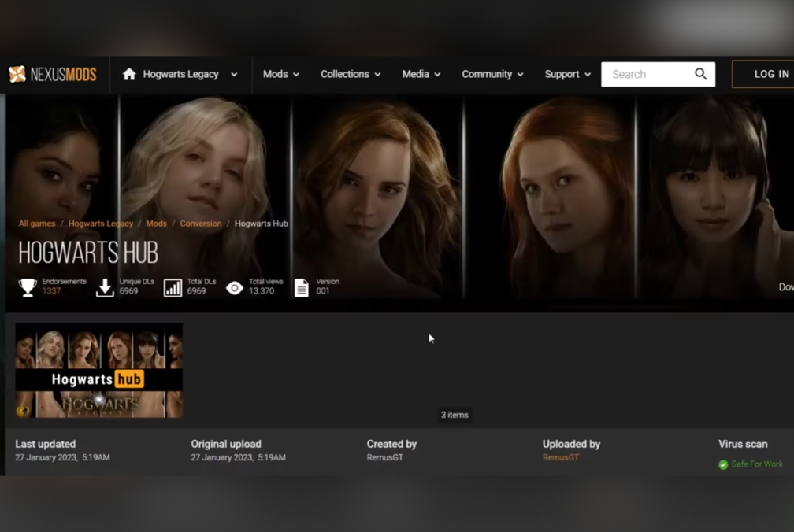The width and height of the screenshot is (794, 532).
Task: Open the Mods breadcrumb link
Action: coord(157,224)
